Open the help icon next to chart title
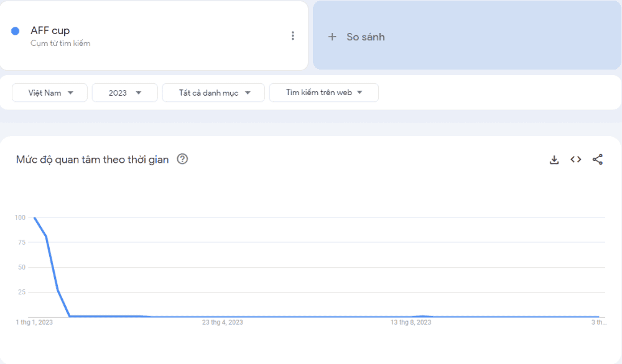 click(x=182, y=159)
